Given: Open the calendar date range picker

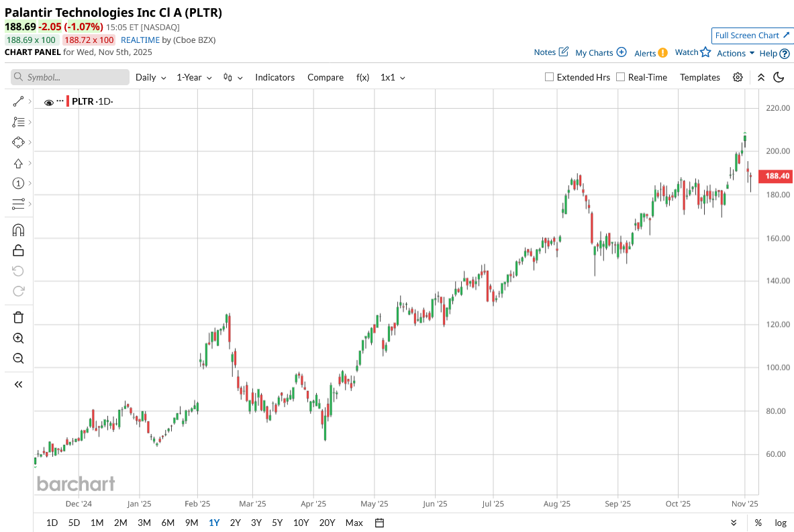Looking at the screenshot, I should click(379, 523).
